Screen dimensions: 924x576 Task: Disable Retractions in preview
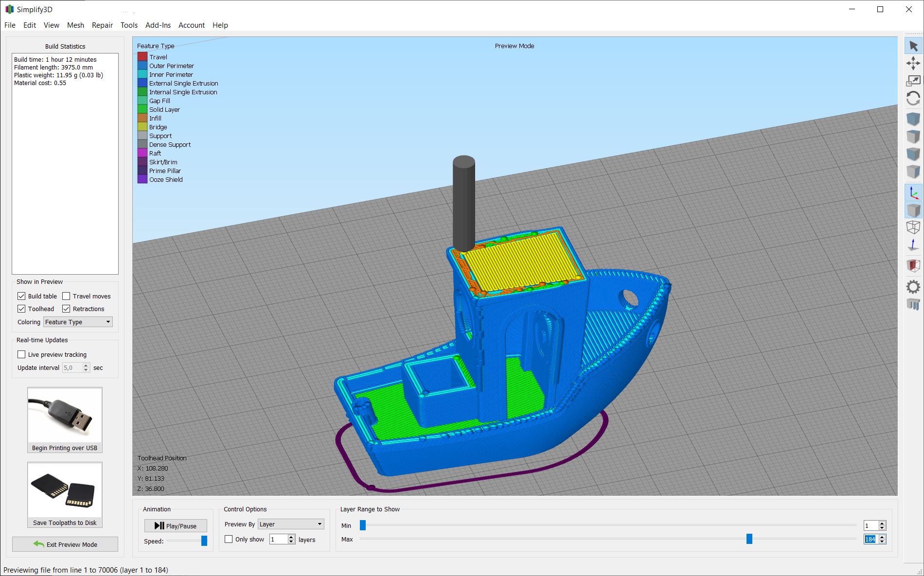[66, 309]
